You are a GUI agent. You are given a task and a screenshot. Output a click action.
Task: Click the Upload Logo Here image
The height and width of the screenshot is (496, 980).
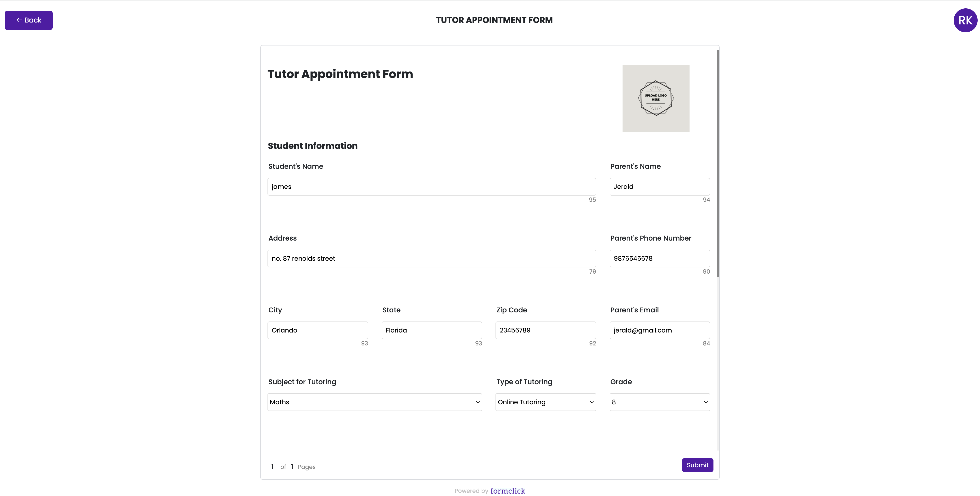[656, 98]
